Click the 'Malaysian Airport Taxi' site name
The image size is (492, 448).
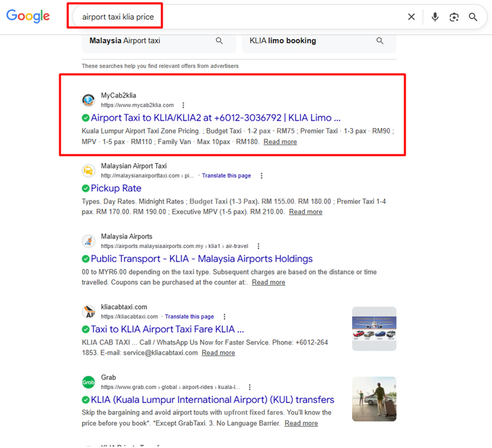[134, 166]
